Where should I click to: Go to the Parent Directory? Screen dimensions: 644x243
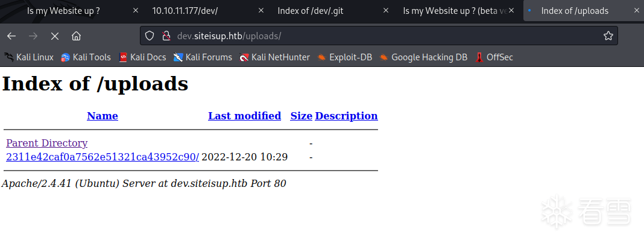[46, 144]
